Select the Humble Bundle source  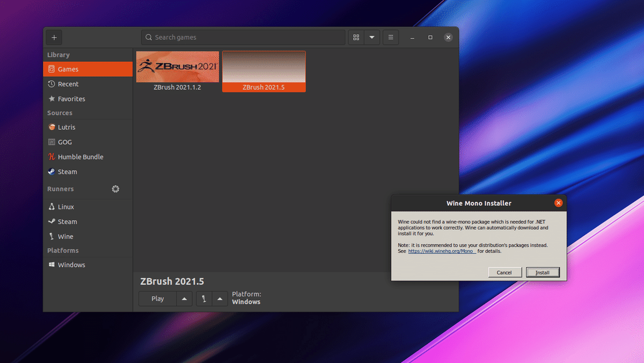[x=88, y=157]
